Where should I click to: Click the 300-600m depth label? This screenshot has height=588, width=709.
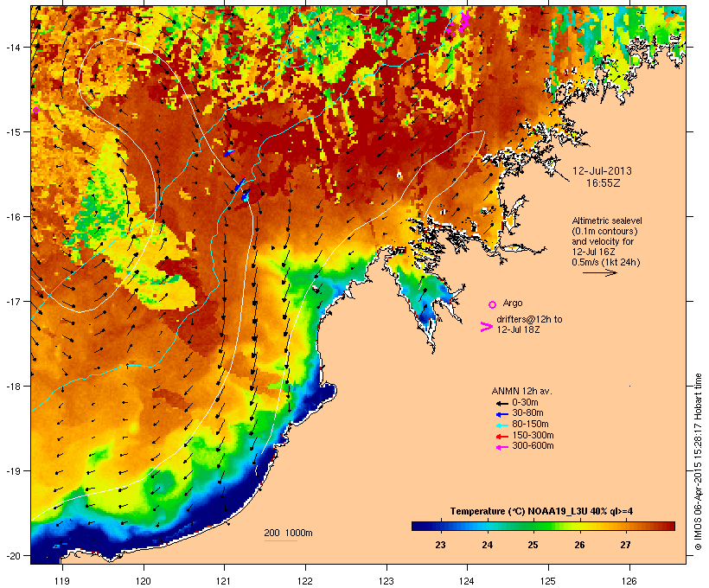coord(533,446)
